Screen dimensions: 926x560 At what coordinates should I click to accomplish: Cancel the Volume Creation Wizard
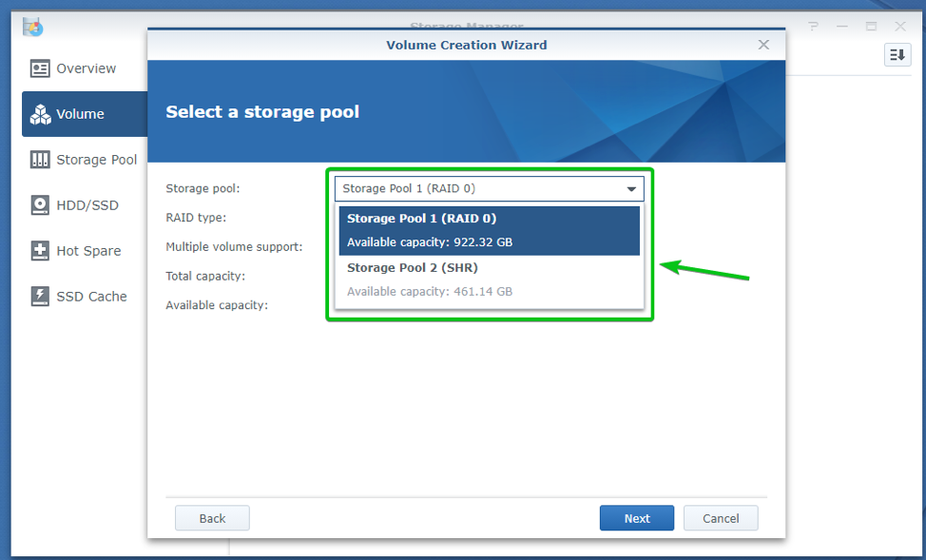tap(721, 518)
